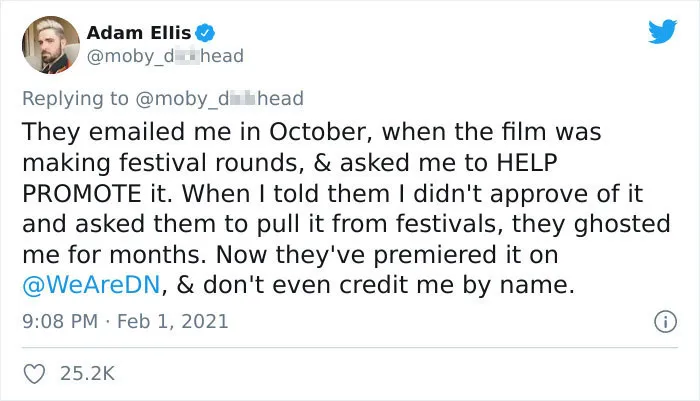This screenshot has width=700, height=401.
Task: Like the tweet with the heart icon
Action: click(x=34, y=373)
